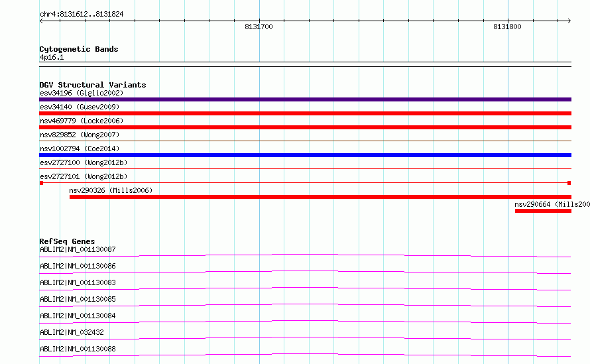Click the 4p16.1 band label
Screen dimensions: 590x364
point(52,57)
